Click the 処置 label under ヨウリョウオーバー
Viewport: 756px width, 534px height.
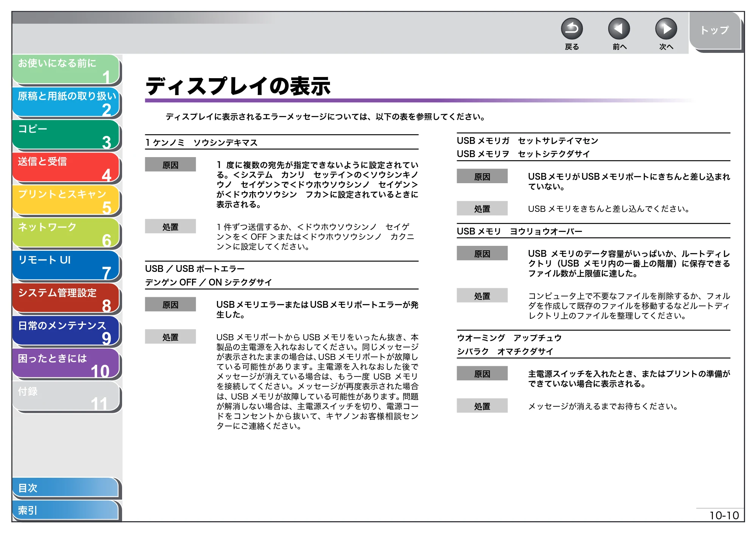(482, 296)
